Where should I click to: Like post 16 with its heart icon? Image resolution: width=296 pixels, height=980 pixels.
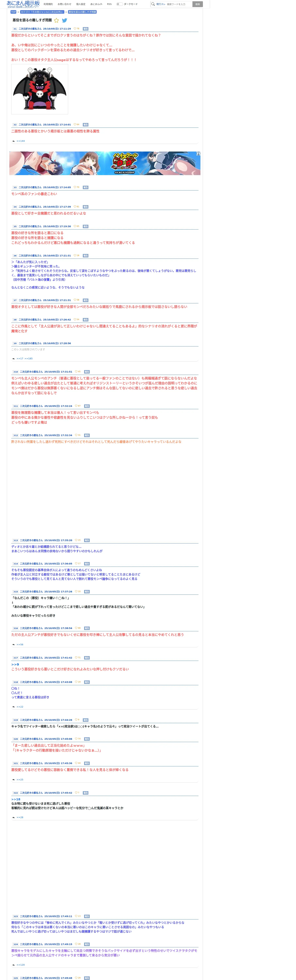76,628
